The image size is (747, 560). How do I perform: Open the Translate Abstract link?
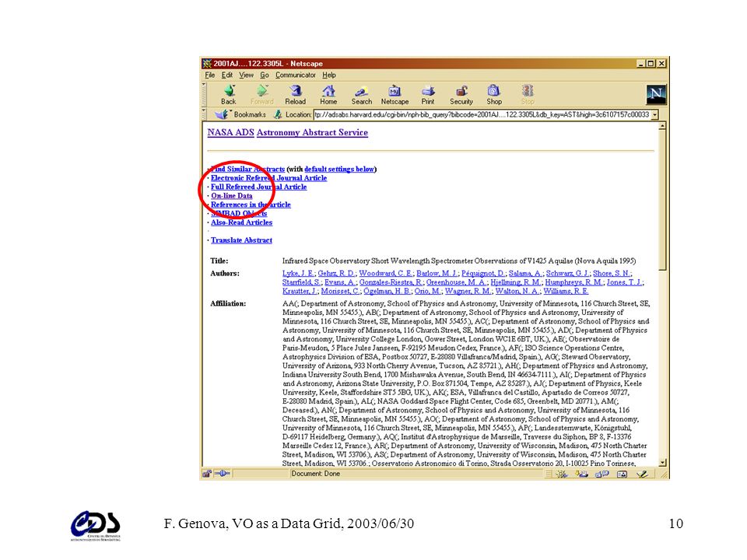[x=241, y=240]
